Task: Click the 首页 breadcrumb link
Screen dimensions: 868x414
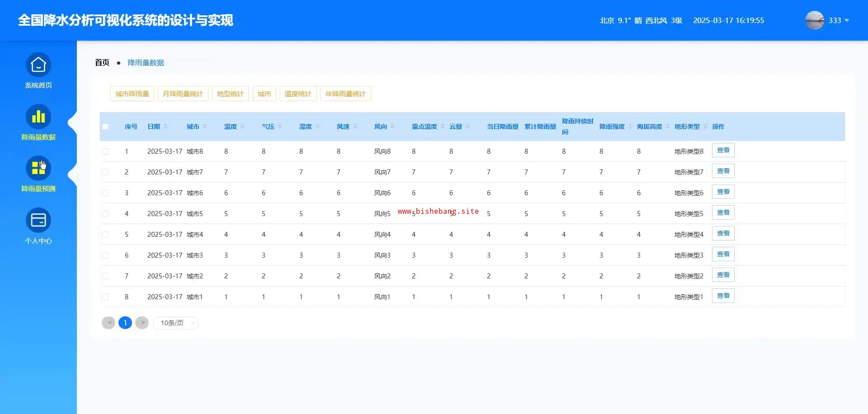Action: (102, 63)
